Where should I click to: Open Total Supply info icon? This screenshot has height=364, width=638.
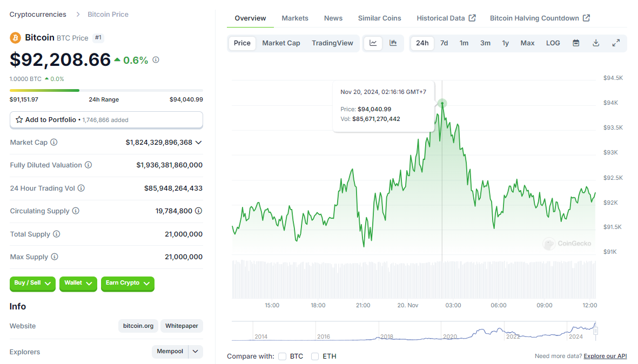tap(57, 234)
